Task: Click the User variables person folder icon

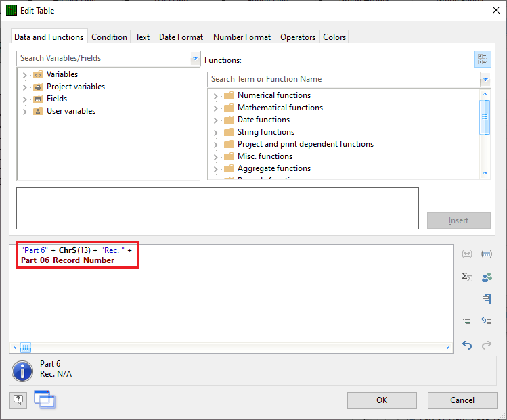Action: click(x=38, y=111)
